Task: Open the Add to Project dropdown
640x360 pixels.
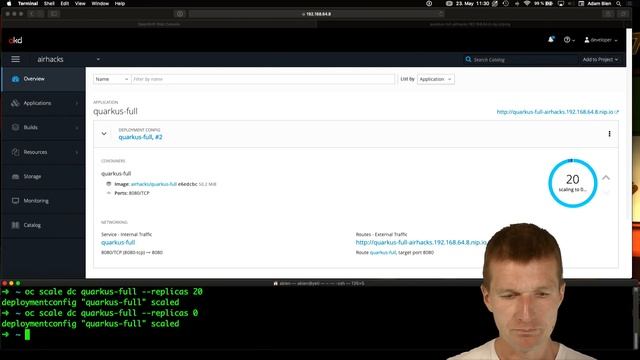Action: pyautogui.click(x=600, y=60)
